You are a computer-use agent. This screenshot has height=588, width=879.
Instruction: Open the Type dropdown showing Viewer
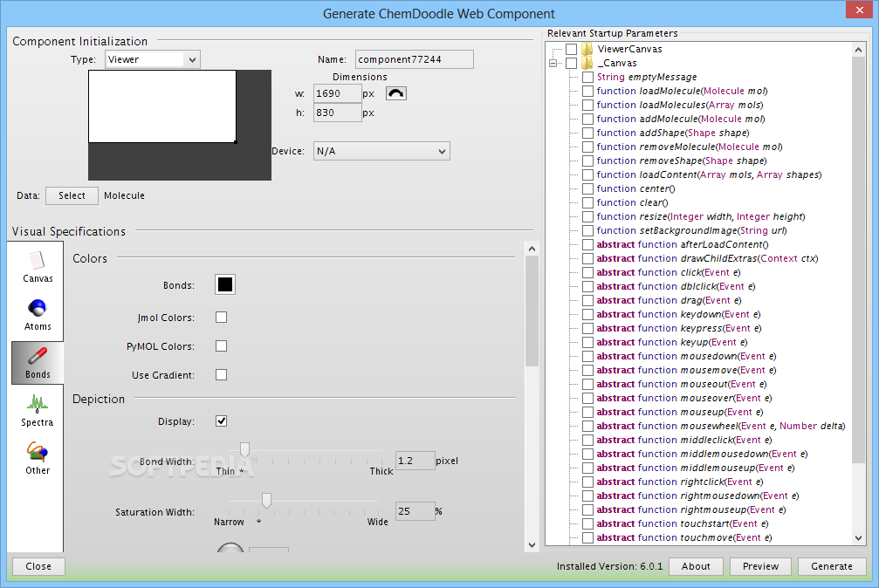(x=153, y=59)
